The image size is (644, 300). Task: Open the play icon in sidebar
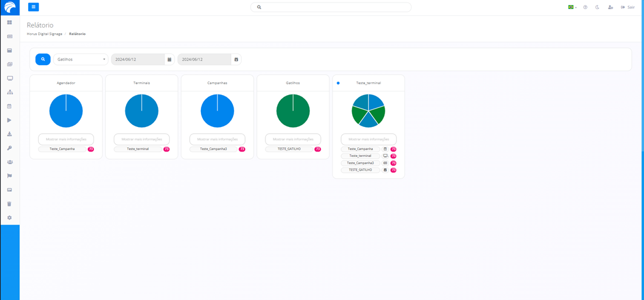[9, 120]
